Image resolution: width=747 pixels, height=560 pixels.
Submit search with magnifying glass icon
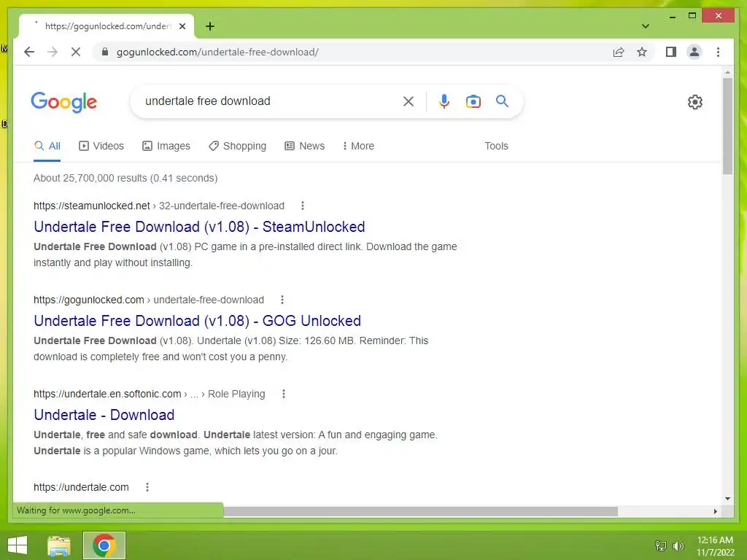point(502,101)
